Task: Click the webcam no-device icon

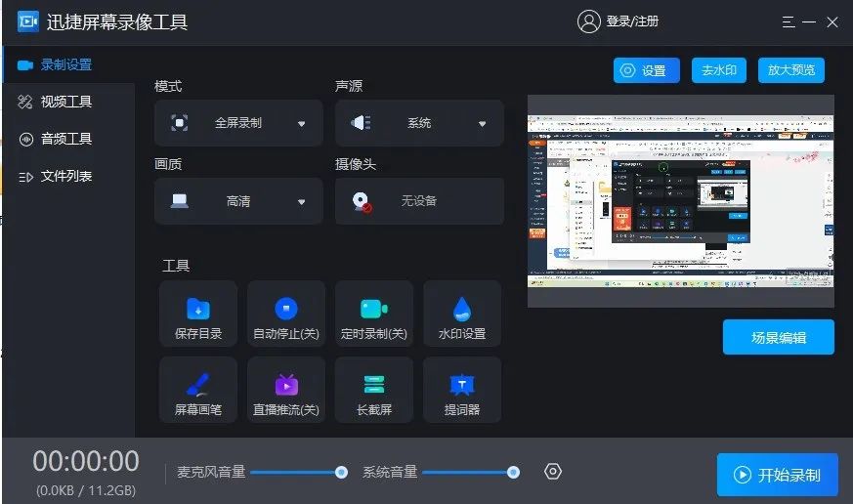Action: (362, 202)
